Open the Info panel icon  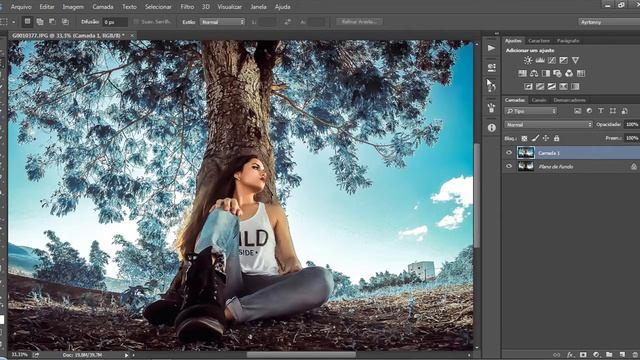tap(491, 128)
